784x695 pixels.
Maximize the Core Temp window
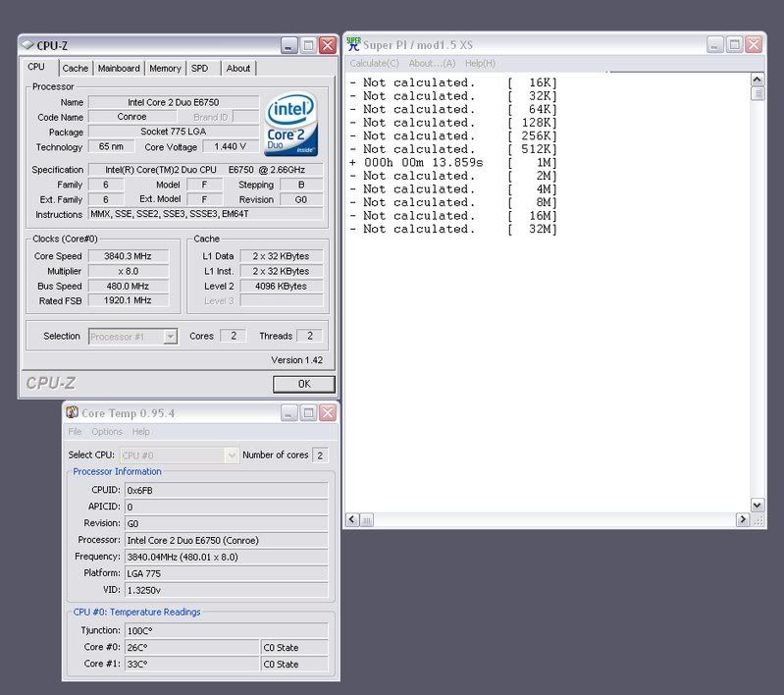308,413
